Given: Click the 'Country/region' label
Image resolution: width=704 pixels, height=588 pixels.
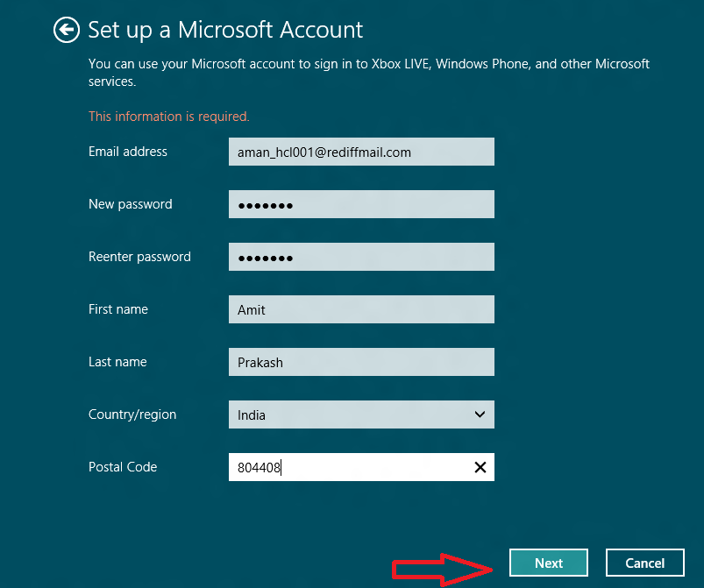Looking at the screenshot, I should coord(132,414).
